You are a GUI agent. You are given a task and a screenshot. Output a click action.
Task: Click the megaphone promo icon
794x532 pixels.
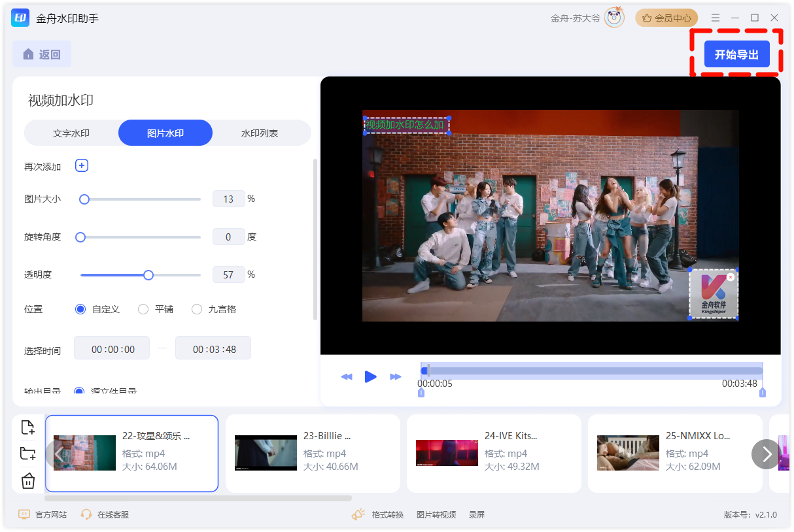[358, 514]
